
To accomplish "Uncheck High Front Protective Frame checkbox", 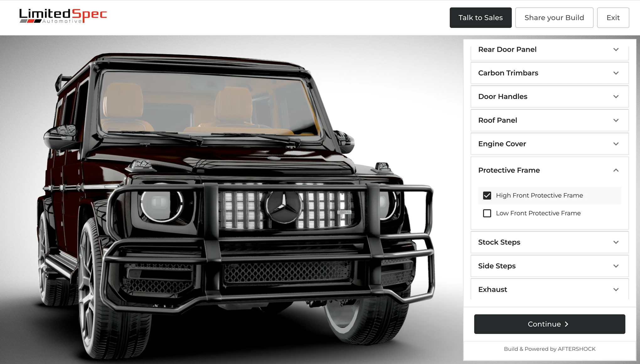I will [487, 196].
